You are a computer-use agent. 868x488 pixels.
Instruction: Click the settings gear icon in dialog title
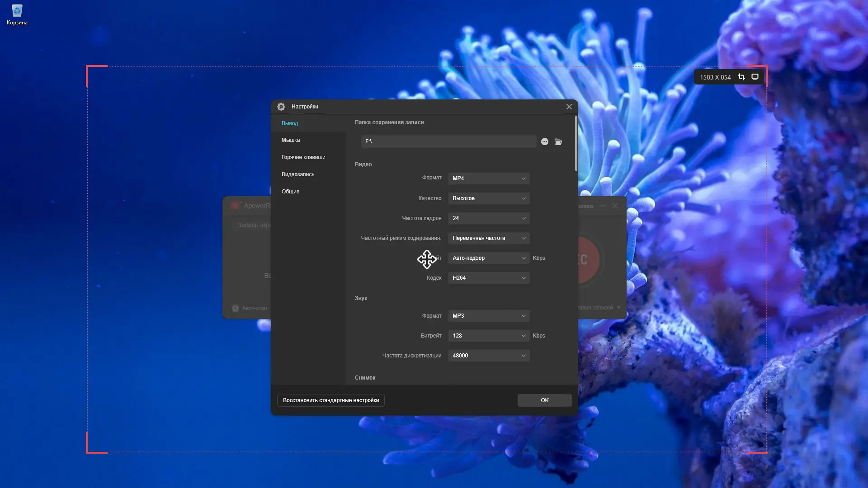pyautogui.click(x=281, y=107)
